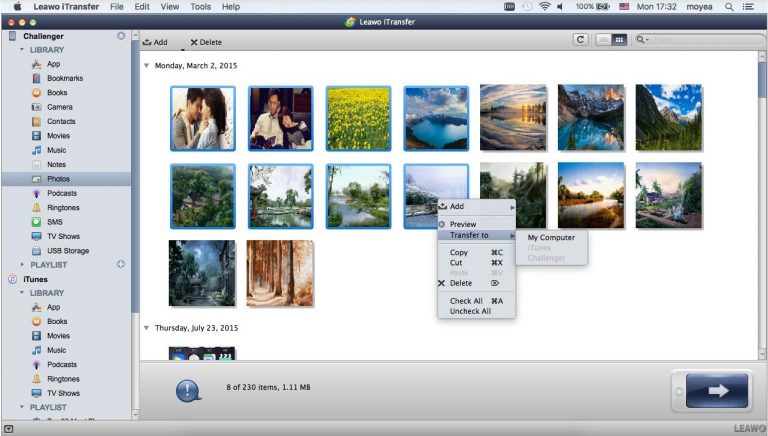Screen dimensions: 768x436
Task: Click the refresh button in toolbar
Action: coord(580,40)
